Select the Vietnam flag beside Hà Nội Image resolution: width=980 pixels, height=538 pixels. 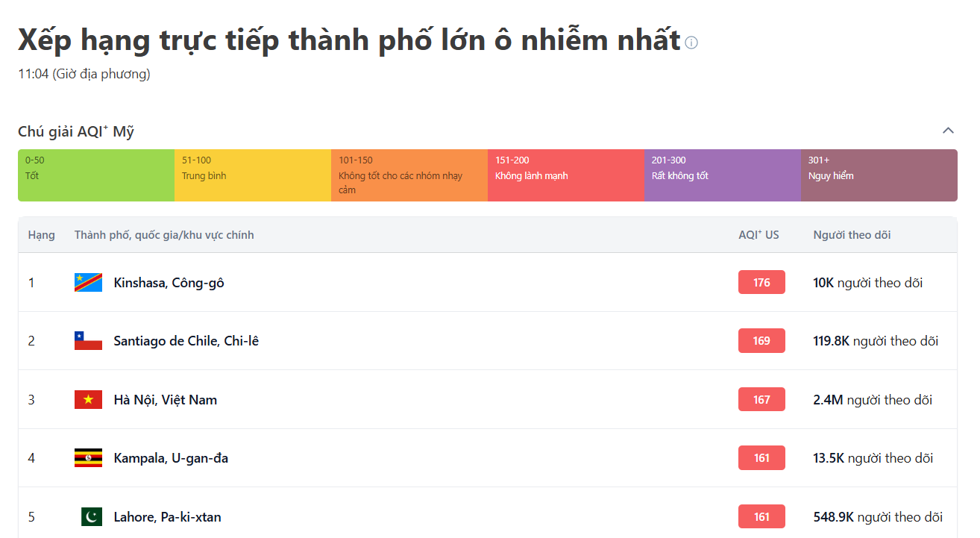(x=88, y=399)
